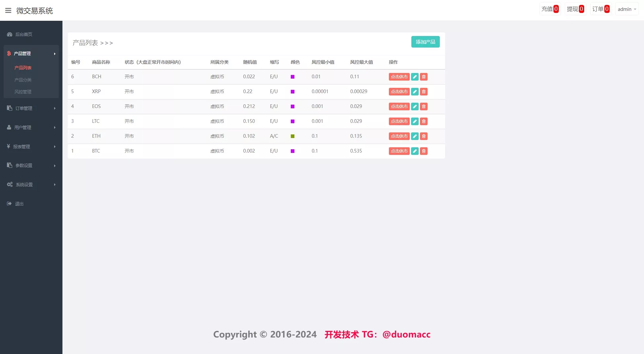Click the hamburger menu icon in header
This screenshot has width=644, height=354.
pos(8,11)
